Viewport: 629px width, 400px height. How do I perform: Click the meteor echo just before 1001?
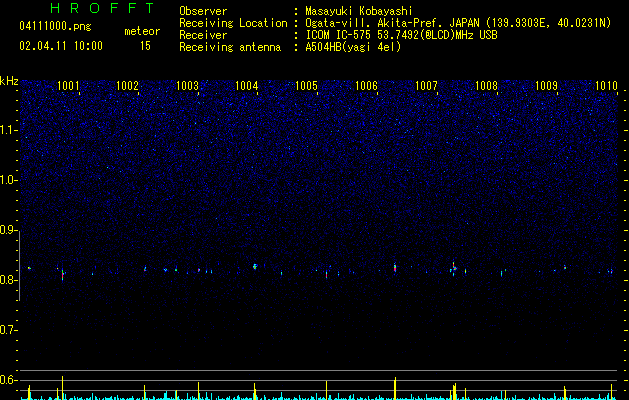63,274
